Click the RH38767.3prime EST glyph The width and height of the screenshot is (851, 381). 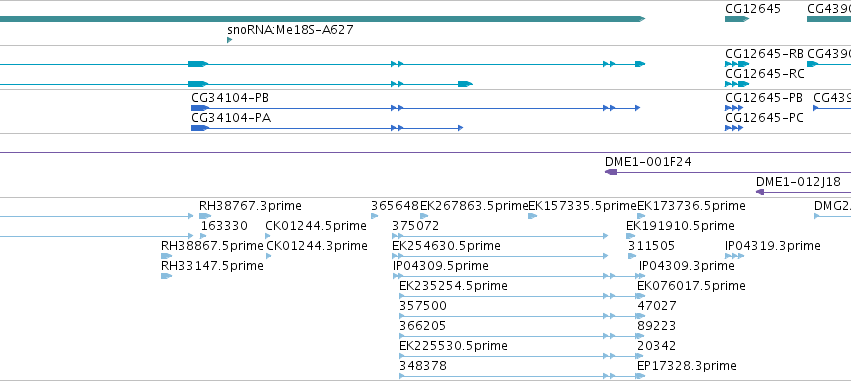[205, 216]
